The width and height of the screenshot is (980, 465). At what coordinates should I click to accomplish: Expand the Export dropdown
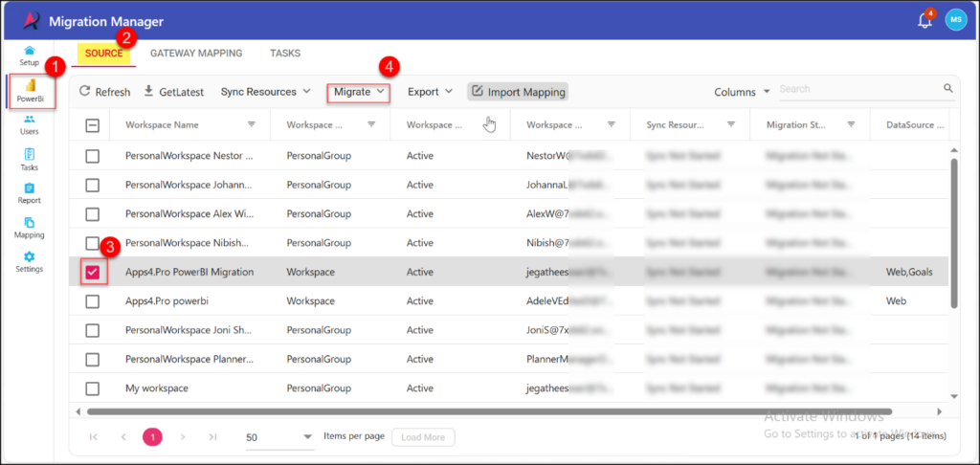pos(430,91)
